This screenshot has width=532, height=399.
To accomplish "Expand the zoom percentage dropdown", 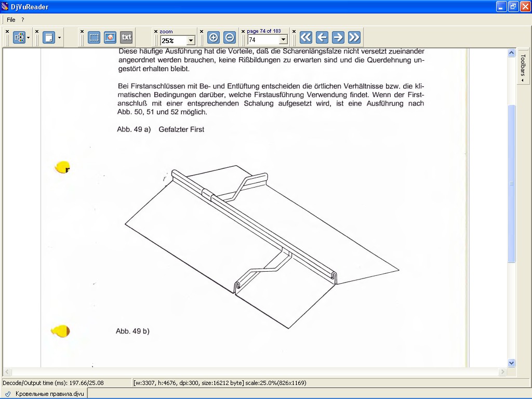I will pos(191,41).
